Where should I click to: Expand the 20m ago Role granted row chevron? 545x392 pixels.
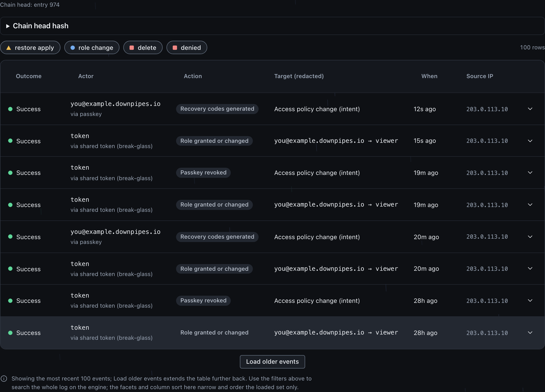tap(530, 269)
